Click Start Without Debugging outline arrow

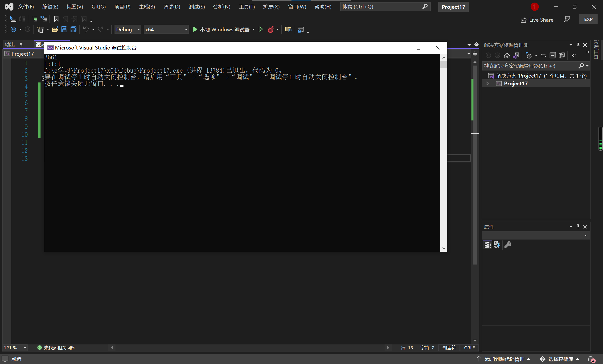point(261,29)
